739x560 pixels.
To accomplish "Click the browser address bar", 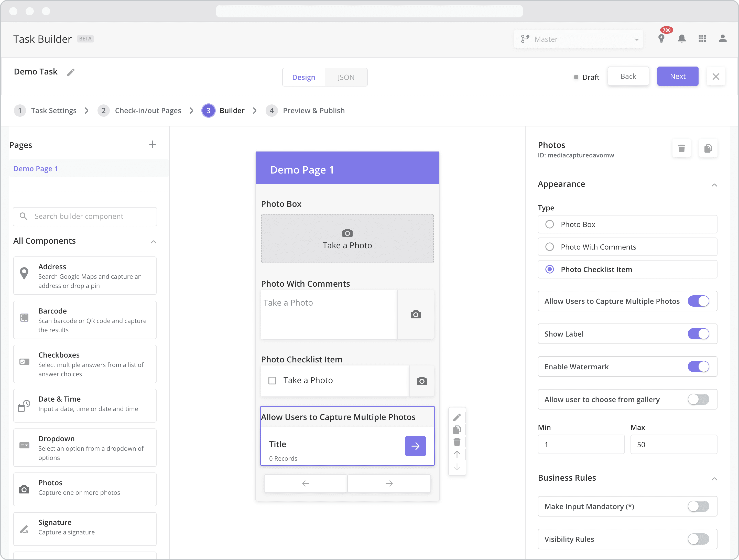I will (x=369, y=11).
